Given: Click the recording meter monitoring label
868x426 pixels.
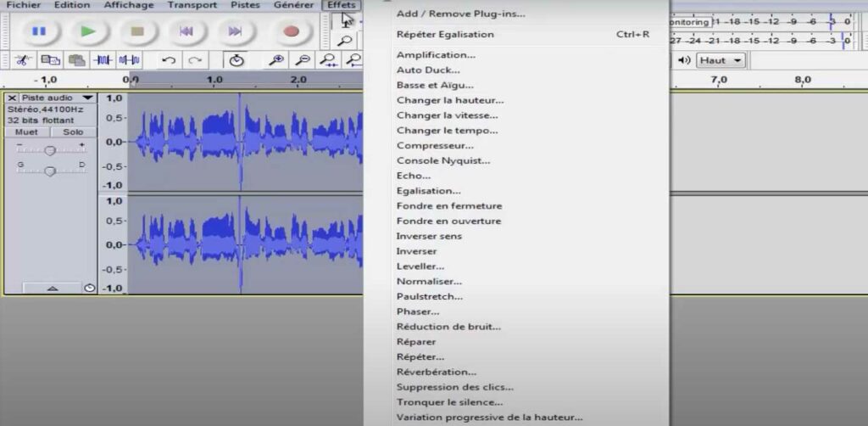Looking at the screenshot, I should pyautogui.click(x=689, y=22).
